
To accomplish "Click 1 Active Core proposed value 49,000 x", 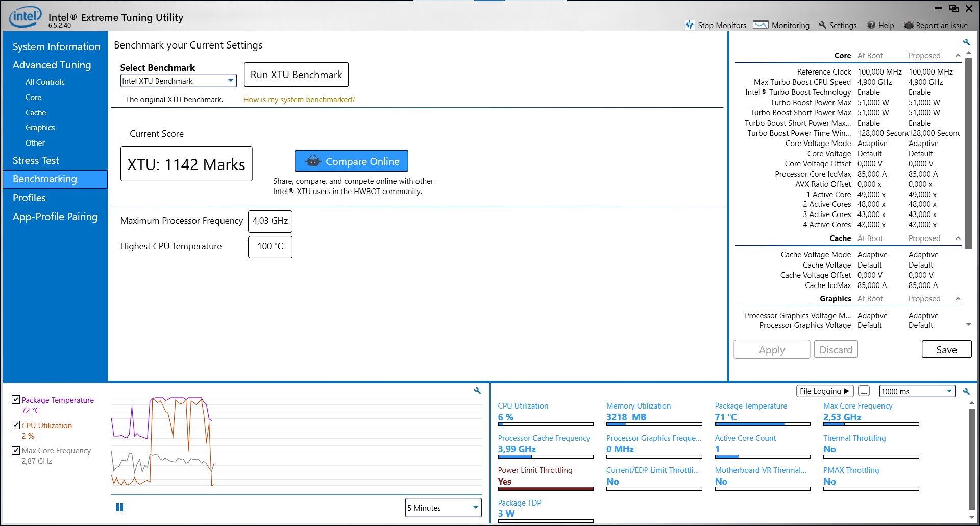I will (922, 195).
